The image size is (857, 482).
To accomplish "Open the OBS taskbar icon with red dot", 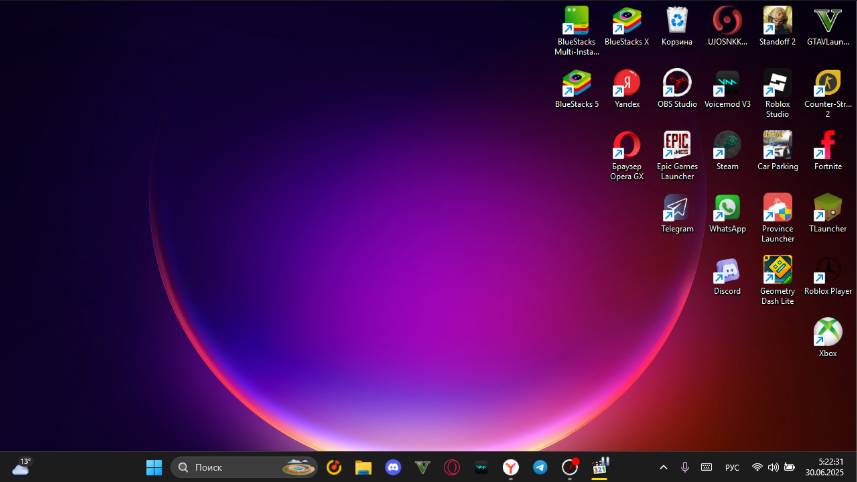I will (570, 467).
